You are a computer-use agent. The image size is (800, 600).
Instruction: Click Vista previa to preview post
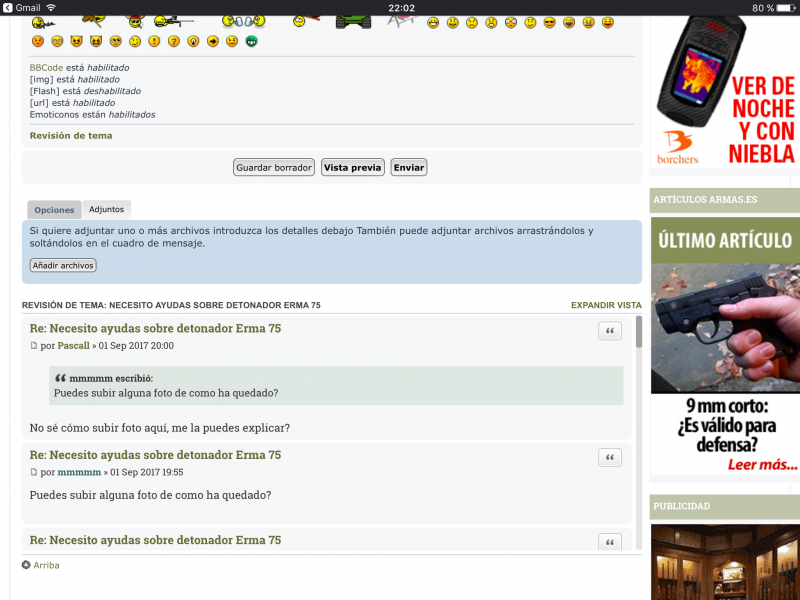pos(352,168)
